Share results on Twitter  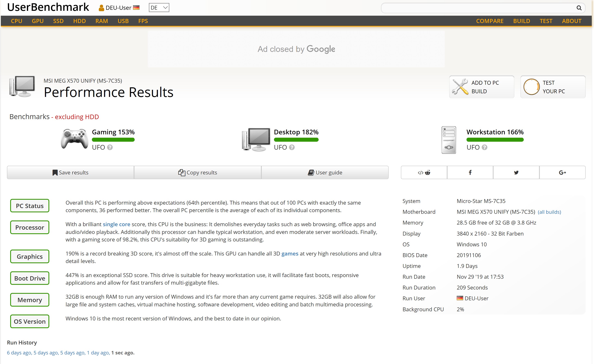[x=516, y=172]
